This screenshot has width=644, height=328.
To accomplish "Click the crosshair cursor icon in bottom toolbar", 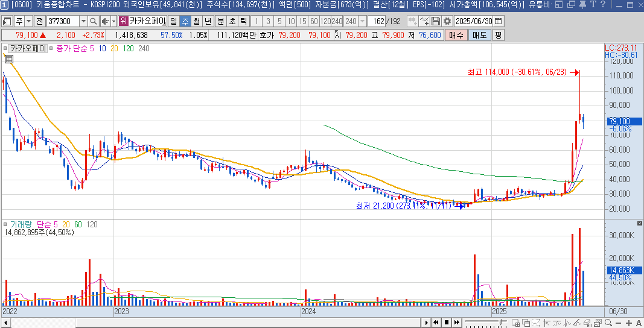I will 547,323.
